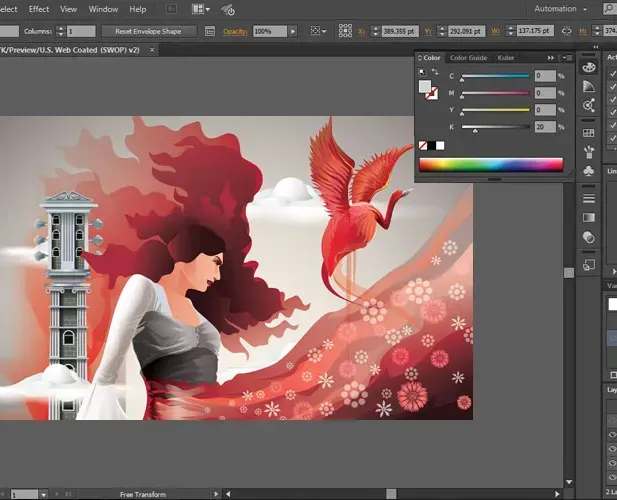Image resolution: width=617 pixels, height=500 pixels.
Task: Switch to the Color Guide tab
Action: click(468, 58)
